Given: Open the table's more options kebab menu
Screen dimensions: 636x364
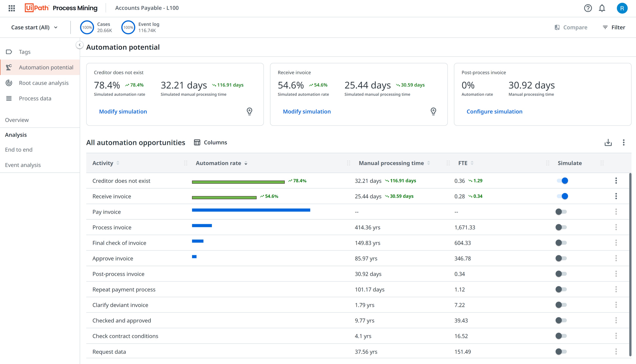Looking at the screenshot, I should (x=624, y=142).
